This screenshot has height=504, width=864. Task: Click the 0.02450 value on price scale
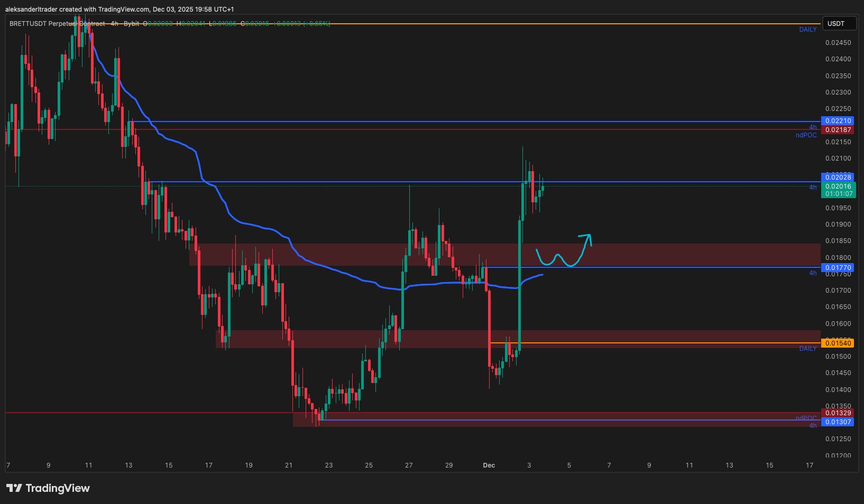(838, 43)
